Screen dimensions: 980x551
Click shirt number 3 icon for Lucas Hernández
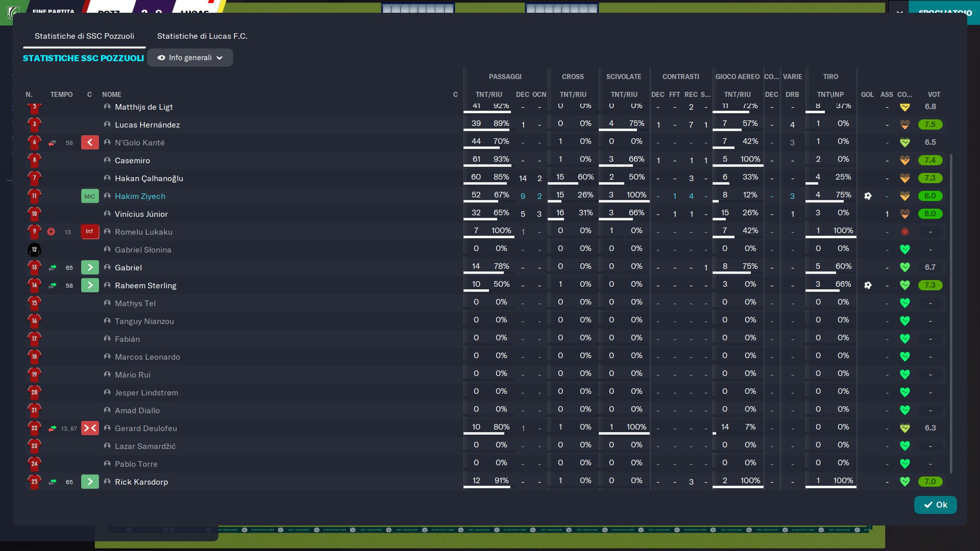click(x=34, y=124)
